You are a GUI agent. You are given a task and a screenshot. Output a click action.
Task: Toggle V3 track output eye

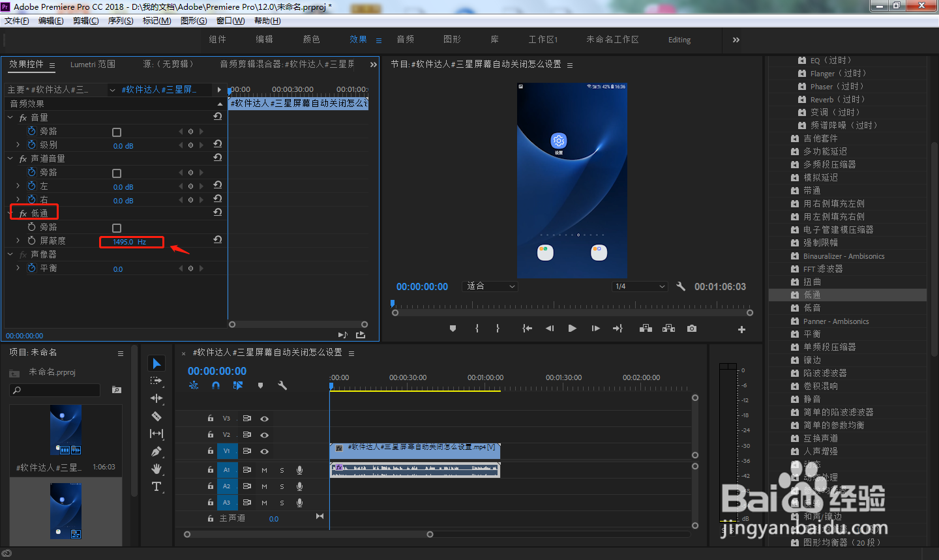click(264, 419)
